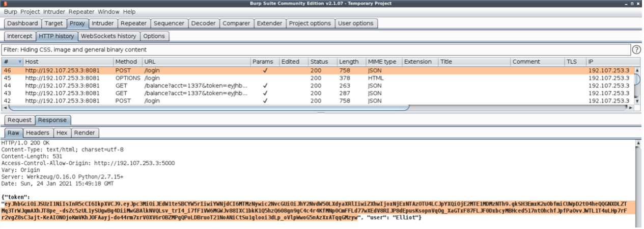Click the filter bar hiding CSS and images

click(316, 50)
